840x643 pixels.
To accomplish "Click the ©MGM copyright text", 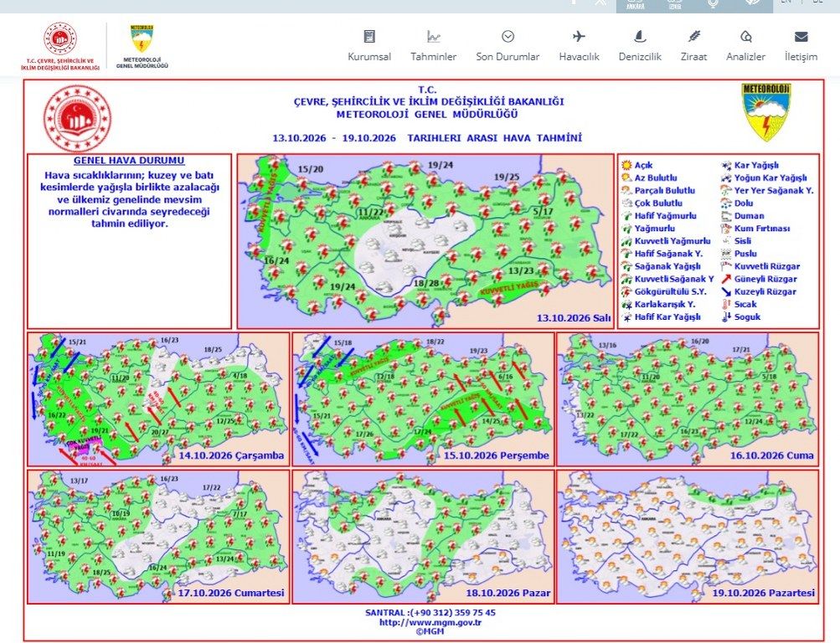I will 430,631.
